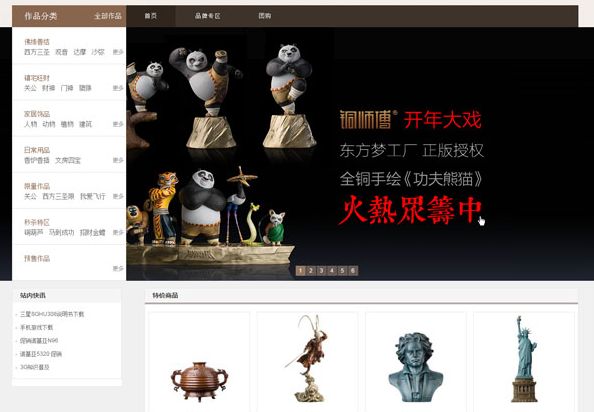Select the 马到成功 subcategory link
This screenshot has height=412, width=594.
pos(61,232)
